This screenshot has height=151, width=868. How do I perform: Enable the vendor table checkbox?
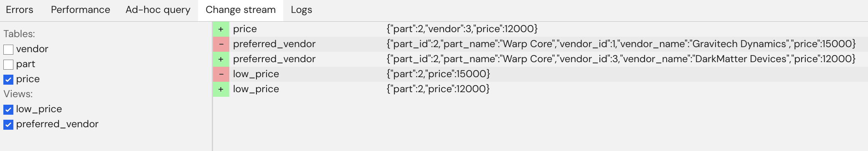(8, 50)
